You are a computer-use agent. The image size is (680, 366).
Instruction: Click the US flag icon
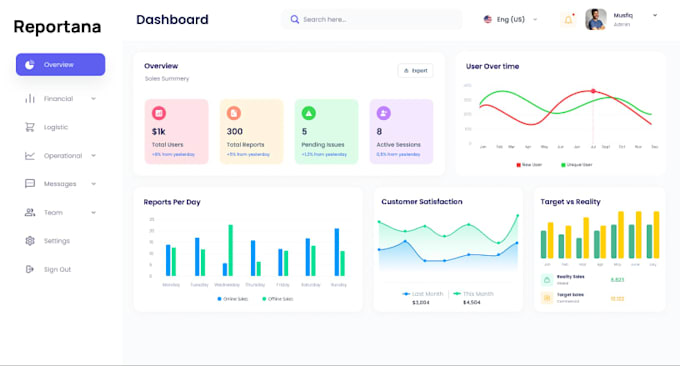(x=487, y=20)
